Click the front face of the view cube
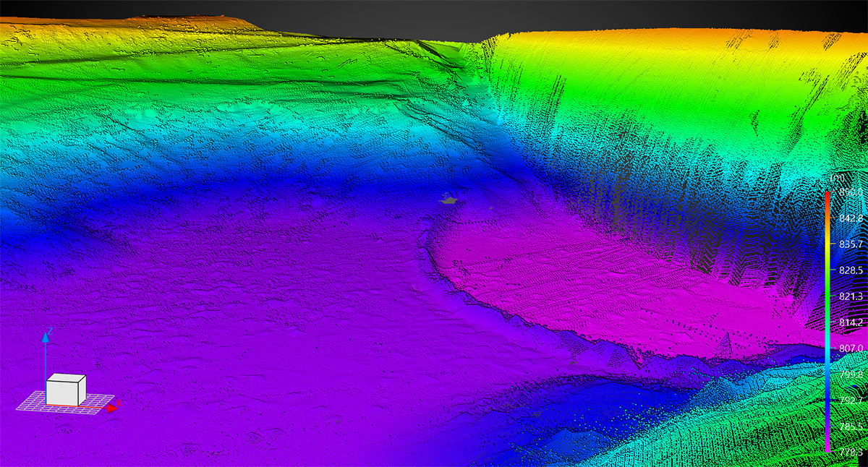This screenshot has height=467, width=868. [62, 392]
